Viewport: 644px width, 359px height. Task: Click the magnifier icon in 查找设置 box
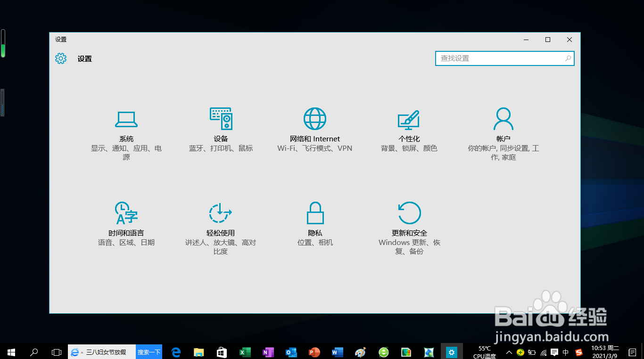pos(568,58)
